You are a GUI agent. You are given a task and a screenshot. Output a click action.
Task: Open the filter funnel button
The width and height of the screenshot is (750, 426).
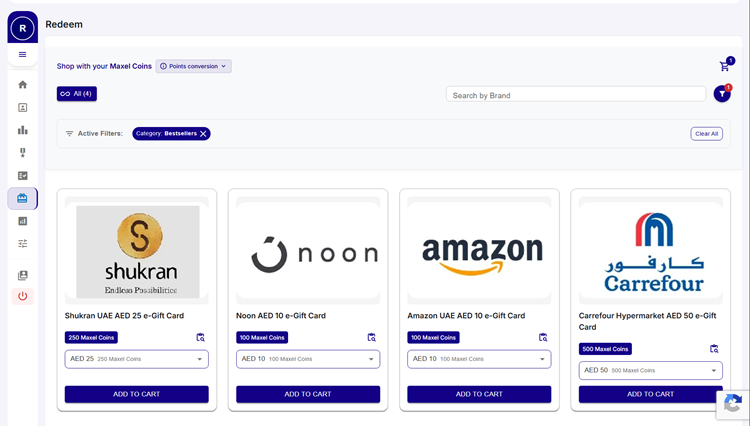[x=722, y=94]
